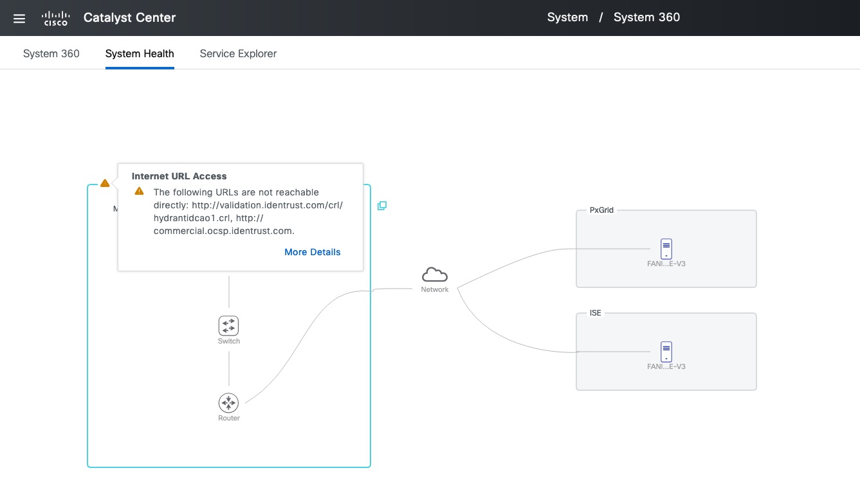Click the System breadcrumb in the top bar

tap(567, 17)
